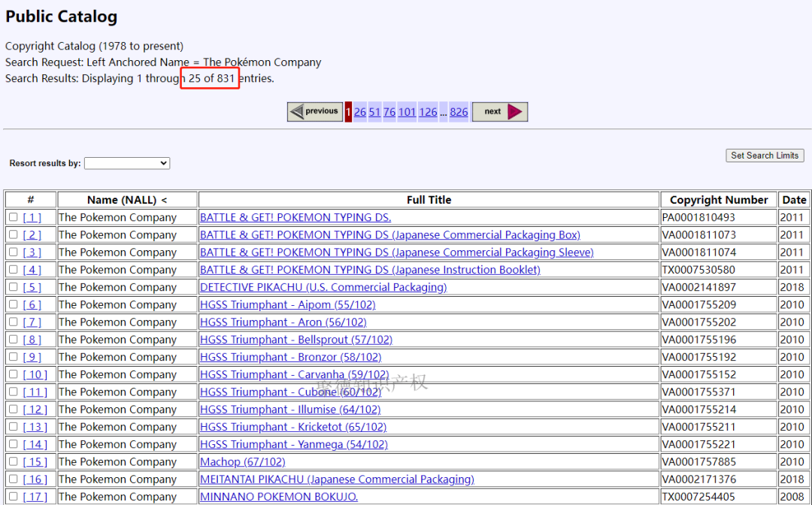Open HGSS Triumphant - Illumise (64/102)

(x=290, y=410)
